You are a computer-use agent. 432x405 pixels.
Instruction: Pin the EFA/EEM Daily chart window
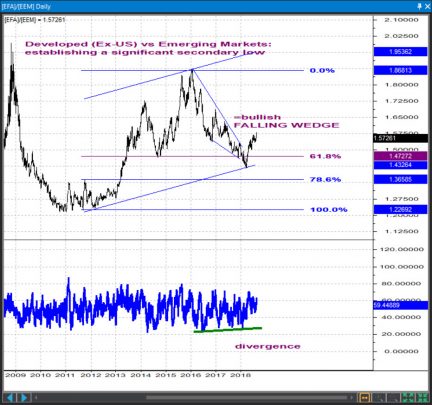click(x=420, y=6)
